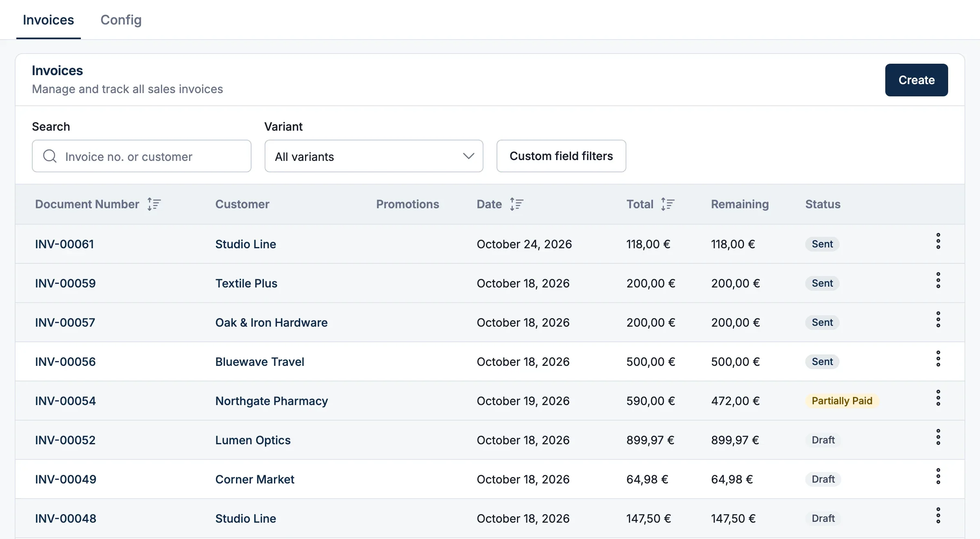The width and height of the screenshot is (980, 539).
Task: Open invoice INV-00054
Action: click(x=65, y=401)
